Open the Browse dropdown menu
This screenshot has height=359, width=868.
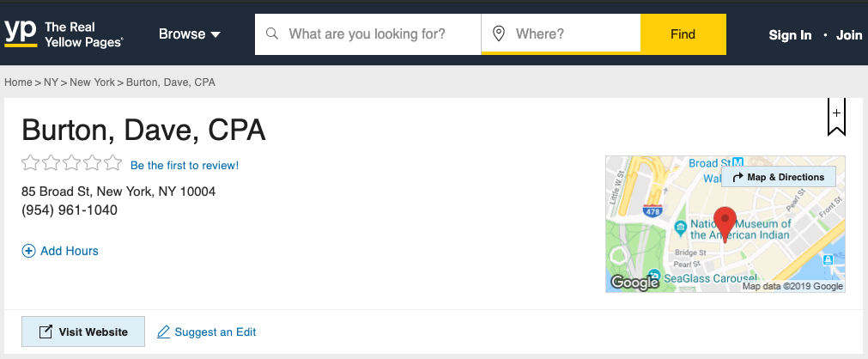click(x=190, y=34)
